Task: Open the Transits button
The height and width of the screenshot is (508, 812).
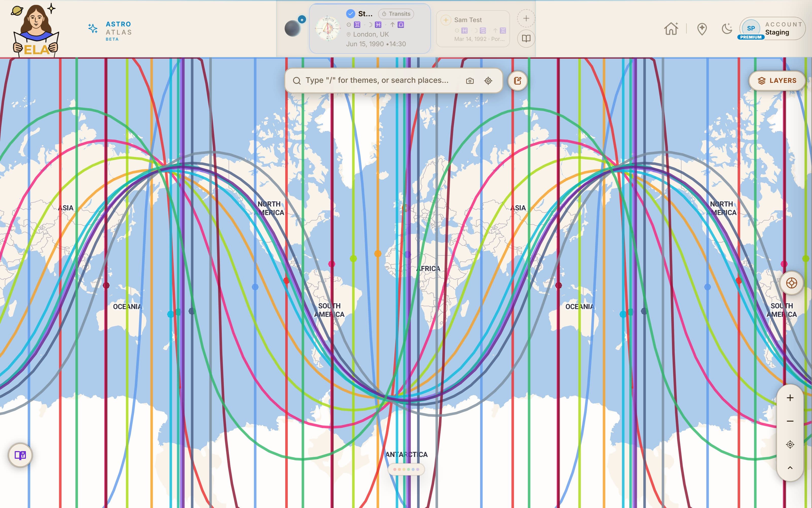Action: (396, 14)
